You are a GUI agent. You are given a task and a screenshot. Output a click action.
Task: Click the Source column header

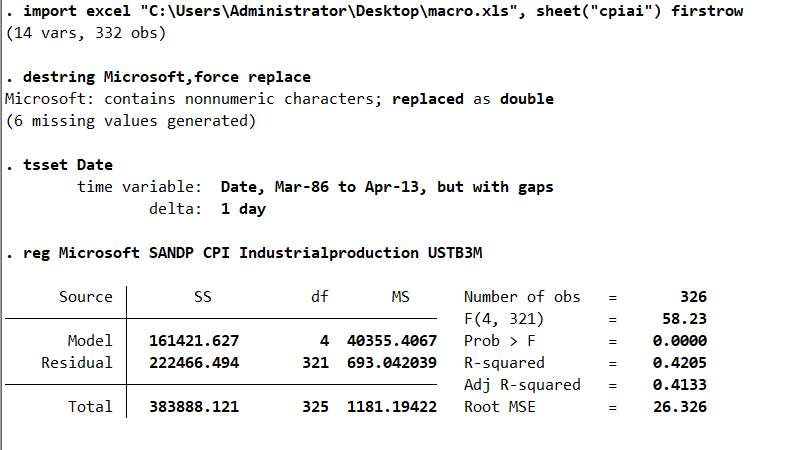[x=86, y=297]
